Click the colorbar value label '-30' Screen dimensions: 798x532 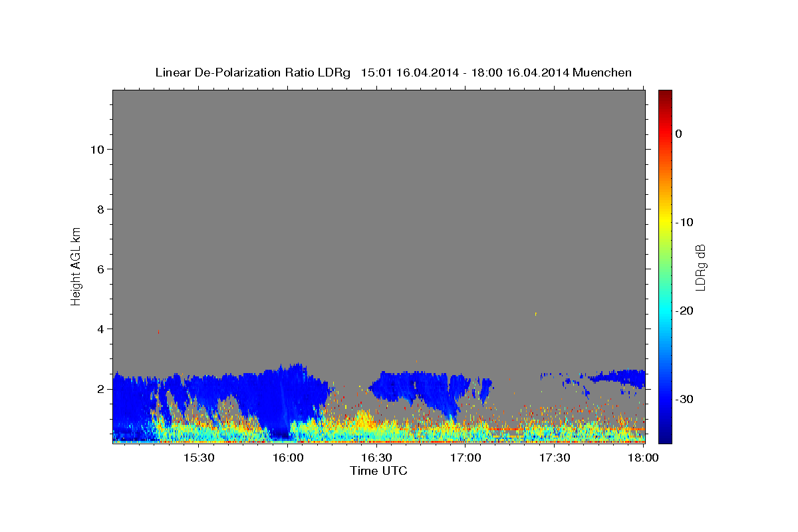pyautogui.click(x=684, y=399)
